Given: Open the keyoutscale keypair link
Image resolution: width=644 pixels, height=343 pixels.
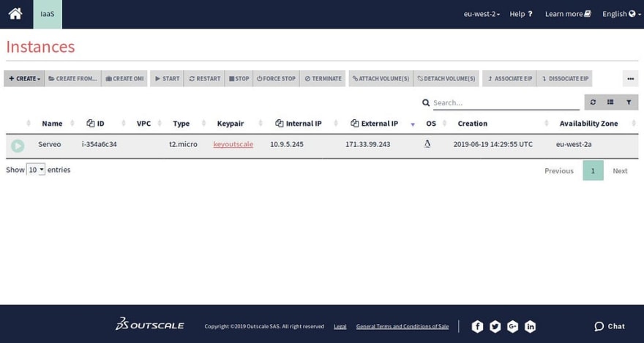Looking at the screenshot, I should [233, 144].
